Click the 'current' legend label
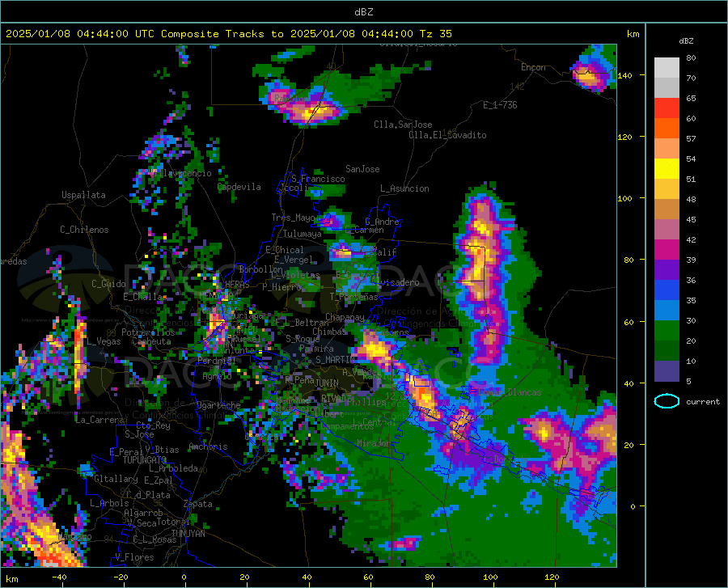Viewport: 728px width, 588px height. pos(703,401)
